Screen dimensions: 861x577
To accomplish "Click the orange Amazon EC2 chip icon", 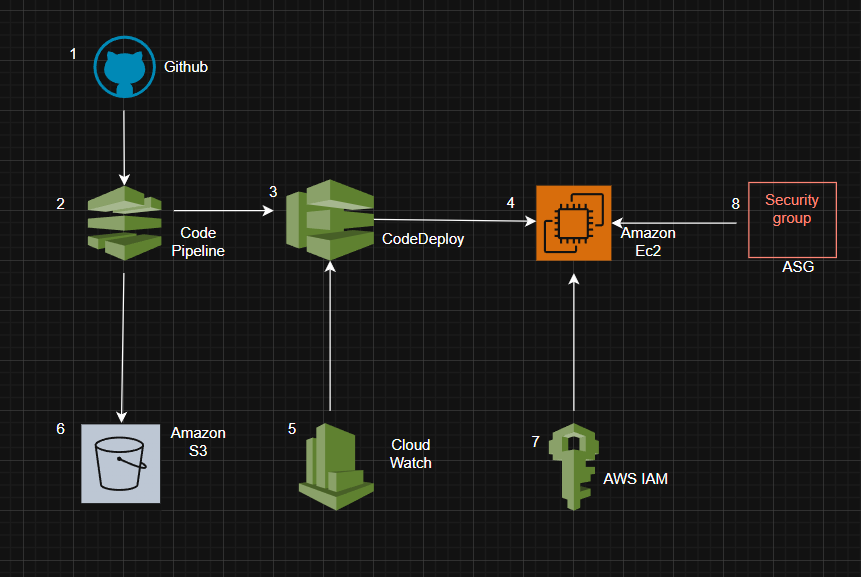I will point(573,223).
